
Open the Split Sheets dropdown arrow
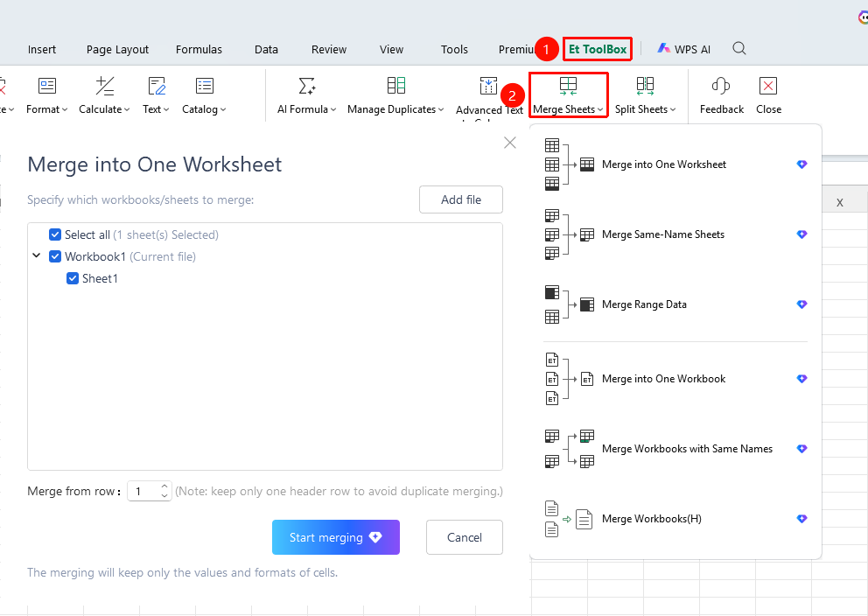click(x=673, y=109)
